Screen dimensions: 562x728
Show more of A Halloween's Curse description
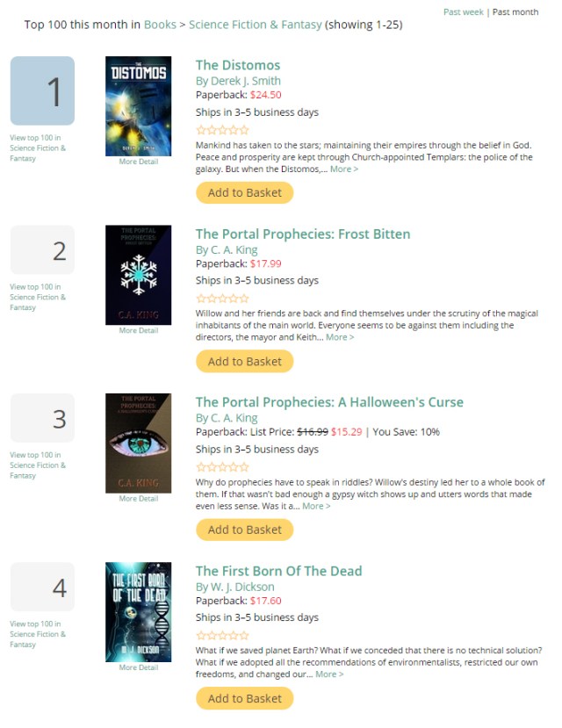316,506
